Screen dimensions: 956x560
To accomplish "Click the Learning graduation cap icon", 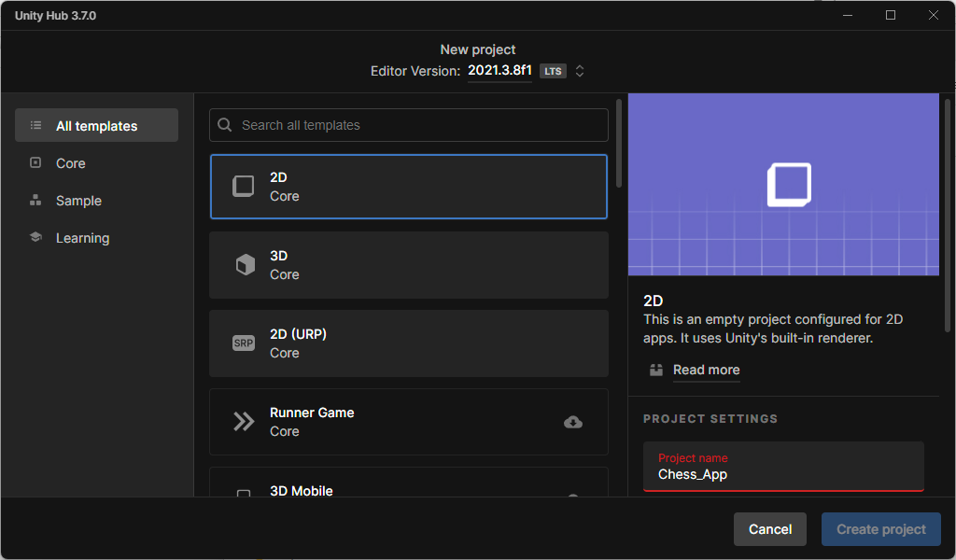I will [36, 237].
